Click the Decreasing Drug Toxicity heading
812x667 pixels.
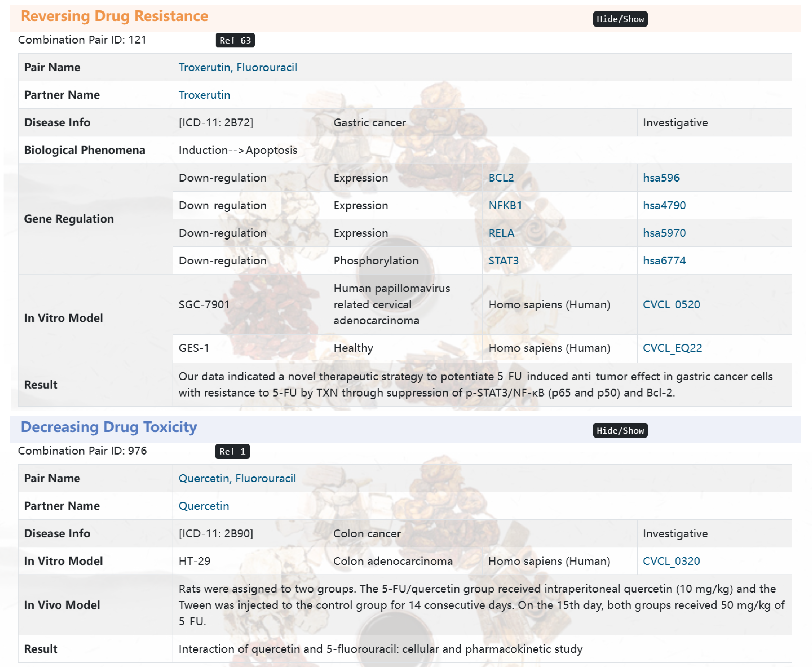coord(109,427)
